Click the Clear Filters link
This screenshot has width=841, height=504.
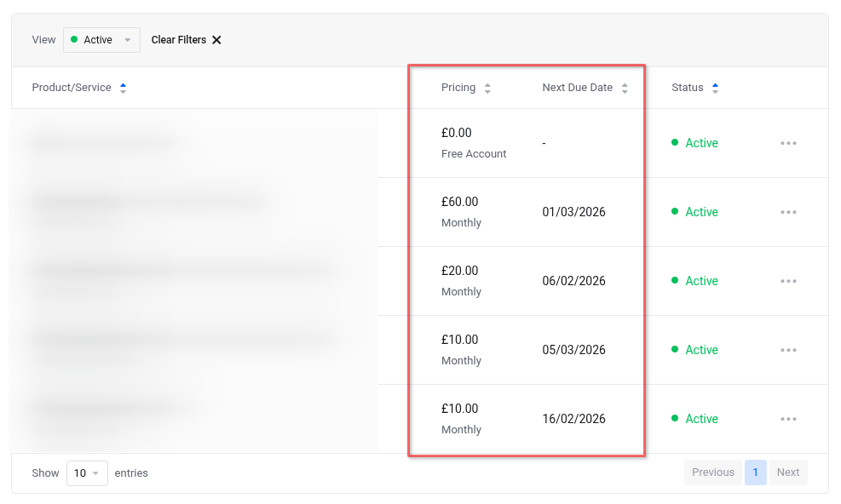179,40
